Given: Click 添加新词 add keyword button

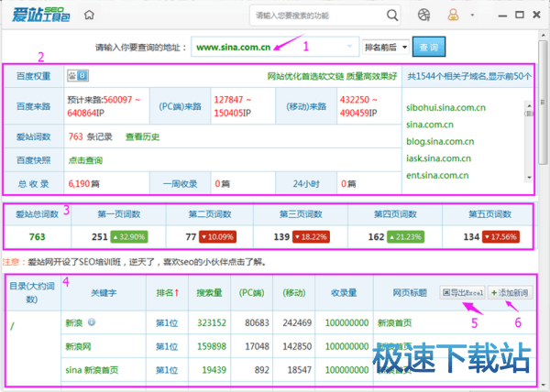Looking at the screenshot, I should point(509,292).
